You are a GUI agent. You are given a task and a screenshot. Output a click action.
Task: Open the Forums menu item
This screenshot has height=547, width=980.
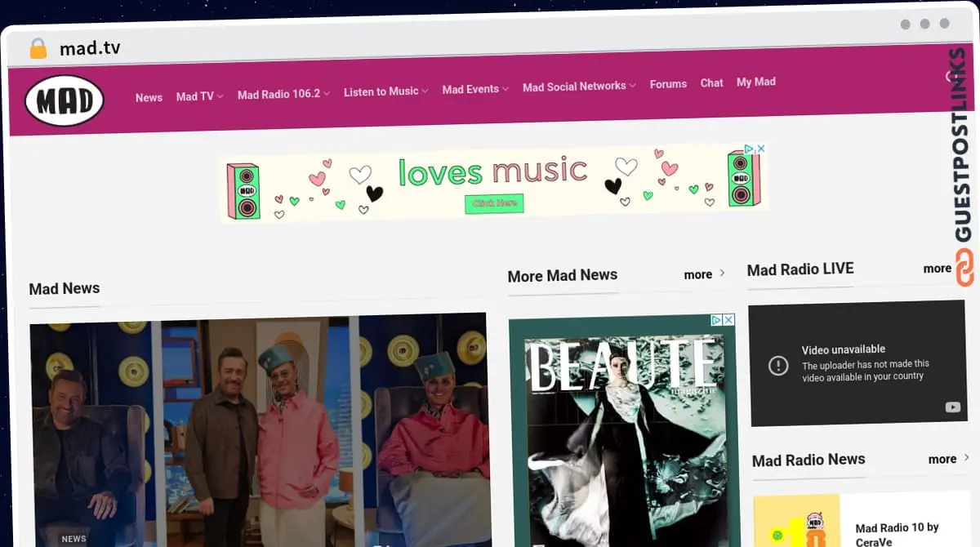pos(668,84)
